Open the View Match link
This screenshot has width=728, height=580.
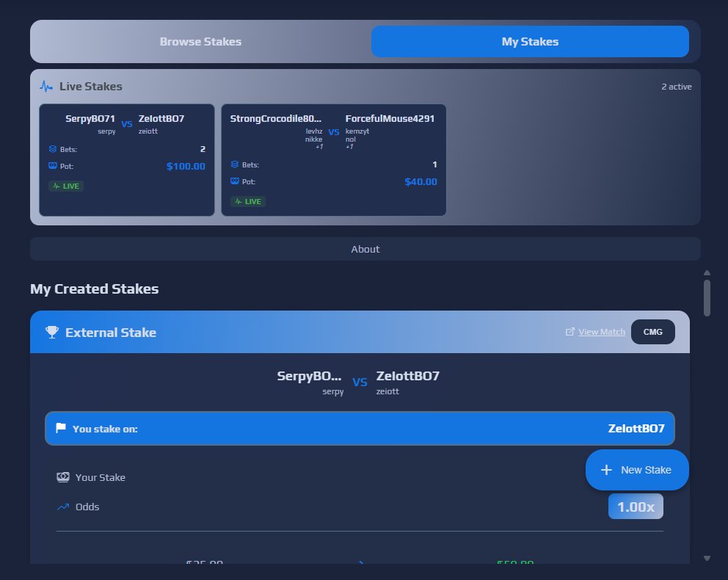[x=602, y=332]
